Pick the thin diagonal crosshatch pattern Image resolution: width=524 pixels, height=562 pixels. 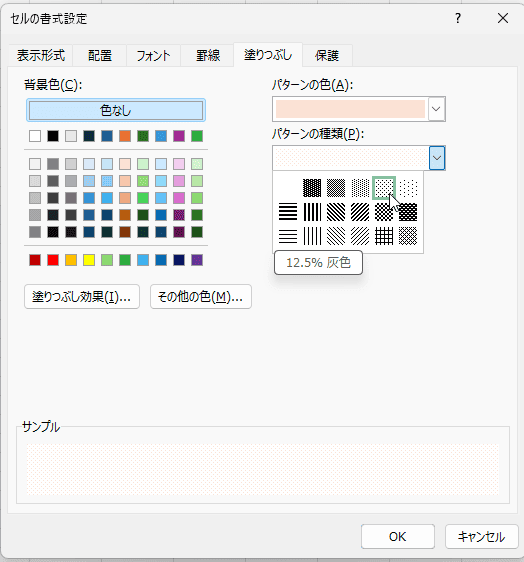point(408,236)
